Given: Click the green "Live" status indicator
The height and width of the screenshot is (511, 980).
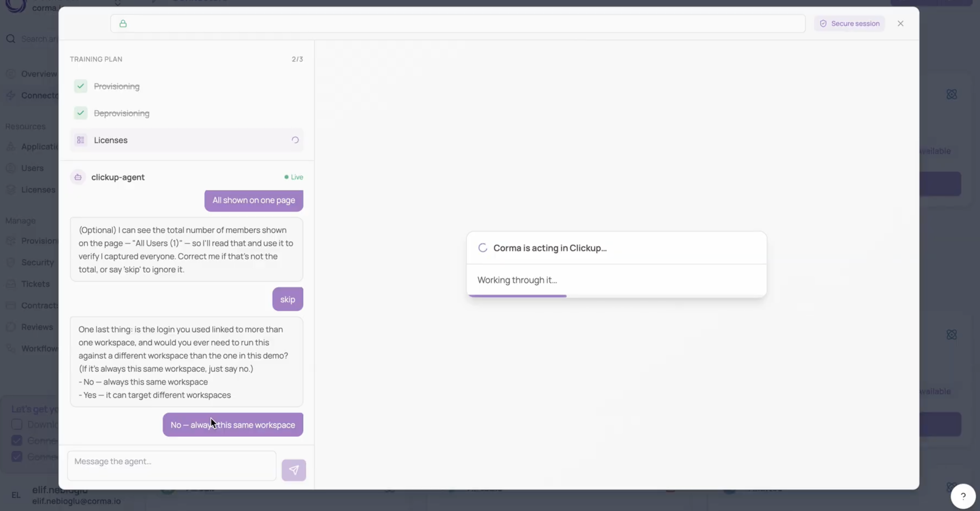Looking at the screenshot, I should [294, 177].
